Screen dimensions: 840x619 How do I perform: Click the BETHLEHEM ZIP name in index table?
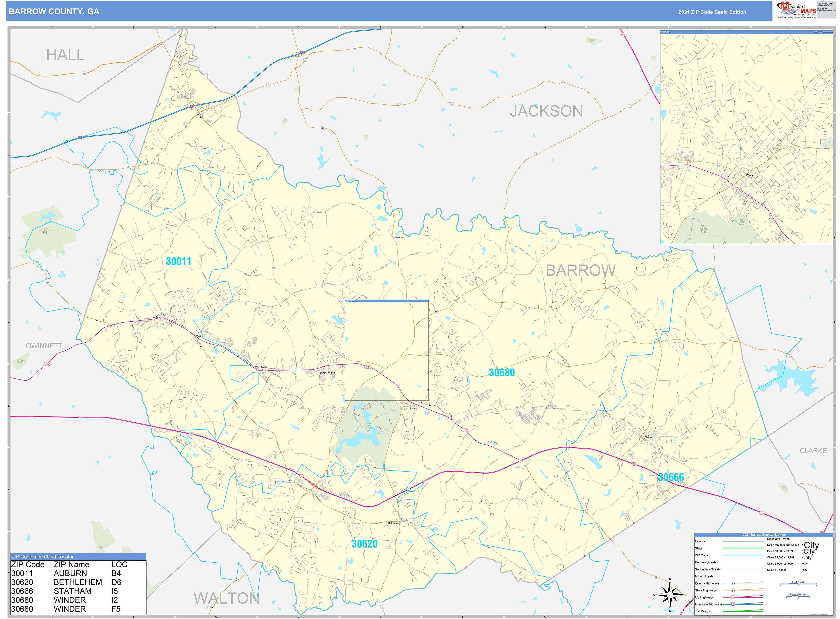[78, 582]
